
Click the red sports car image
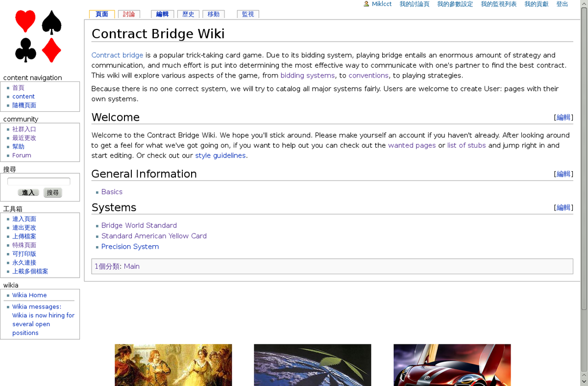click(451, 365)
